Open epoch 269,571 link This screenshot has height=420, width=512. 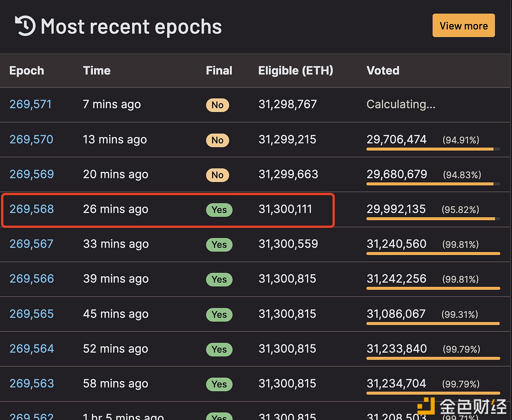(x=31, y=104)
